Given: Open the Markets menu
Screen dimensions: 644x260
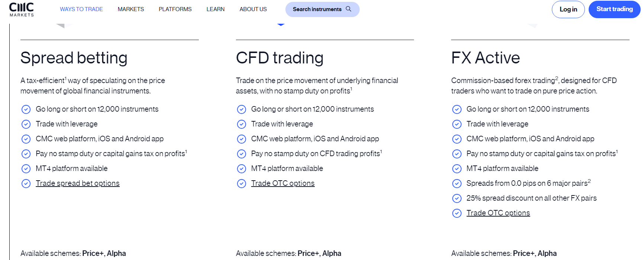Looking at the screenshot, I should click(131, 9).
